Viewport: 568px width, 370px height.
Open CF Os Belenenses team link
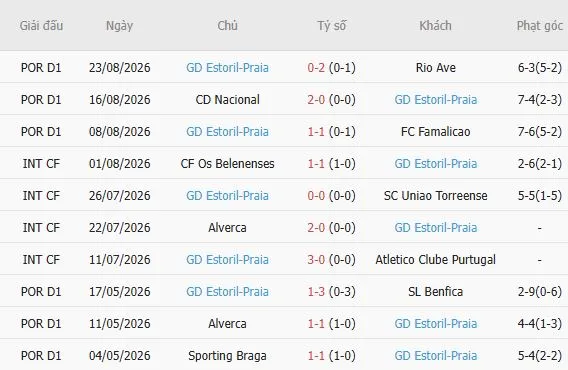pos(227,164)
